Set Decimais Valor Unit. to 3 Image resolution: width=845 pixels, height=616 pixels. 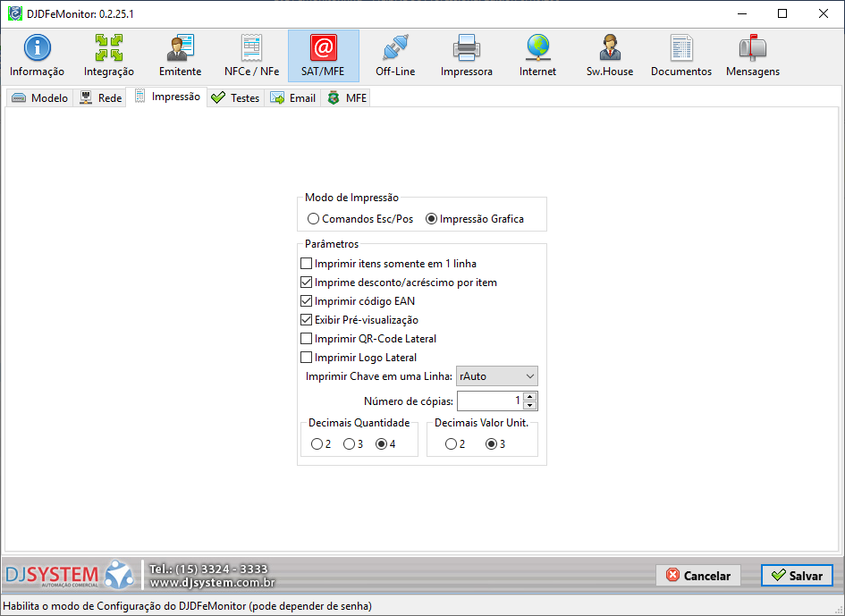click(x=495, y=444)
